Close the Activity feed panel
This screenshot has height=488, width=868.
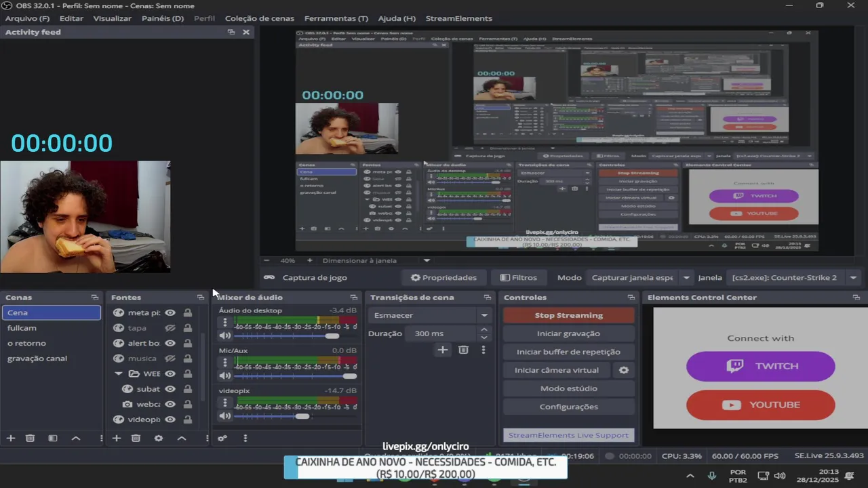[246, 32]
